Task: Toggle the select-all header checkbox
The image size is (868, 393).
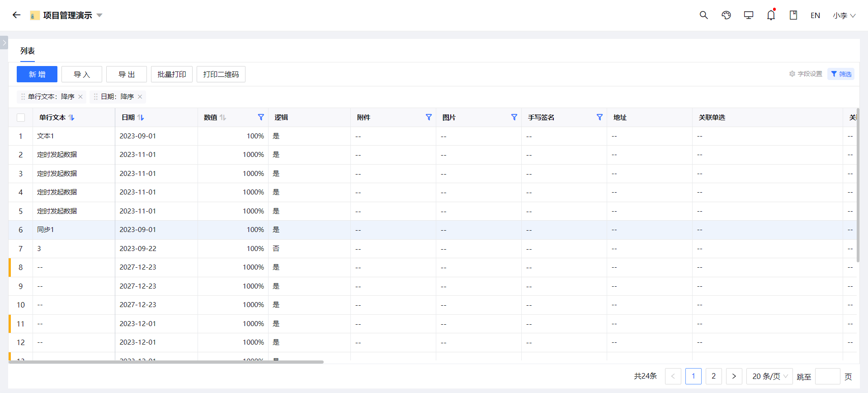Action: pos(21,118)
